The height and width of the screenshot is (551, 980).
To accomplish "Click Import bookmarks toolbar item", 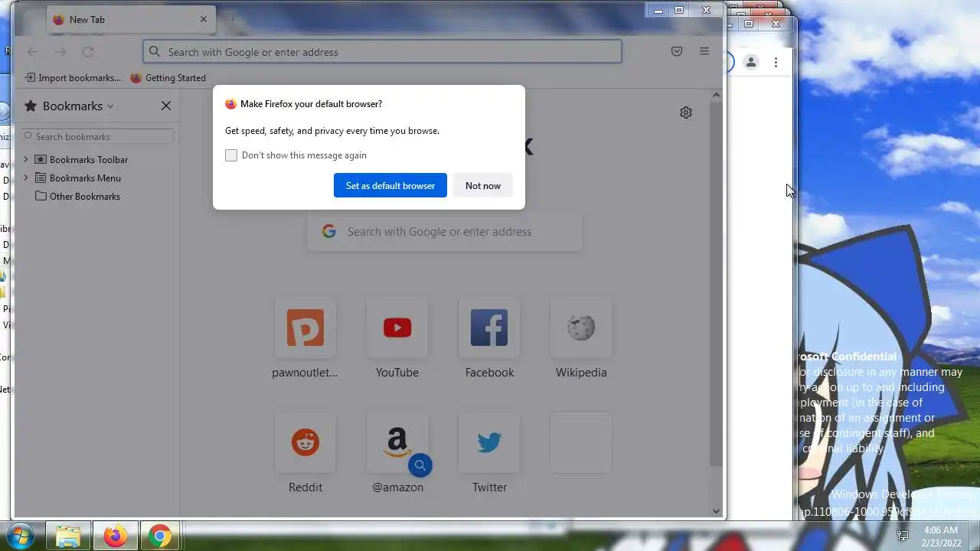I will click(73, 77).
